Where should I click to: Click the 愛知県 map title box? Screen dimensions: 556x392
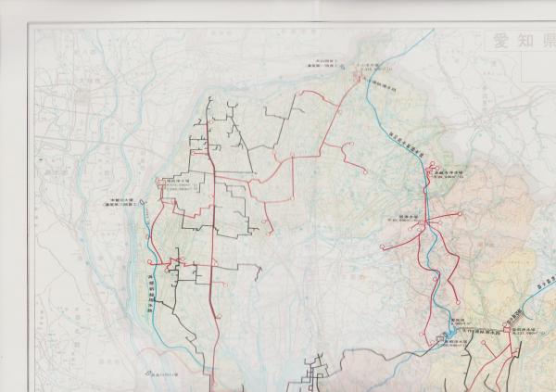click(x=521, y=43)
